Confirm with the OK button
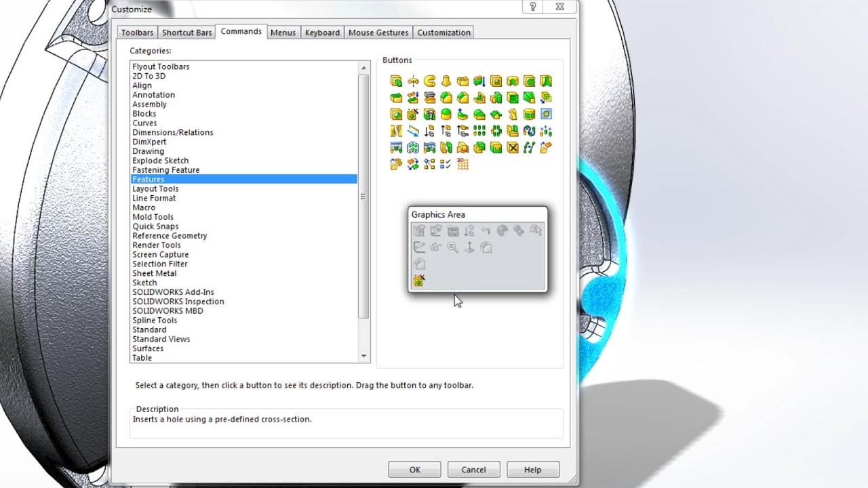 coord(414,470)
